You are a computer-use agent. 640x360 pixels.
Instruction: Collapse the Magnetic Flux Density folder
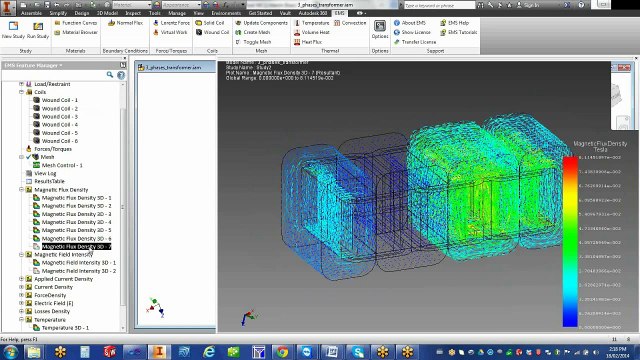tap(21, 190)
